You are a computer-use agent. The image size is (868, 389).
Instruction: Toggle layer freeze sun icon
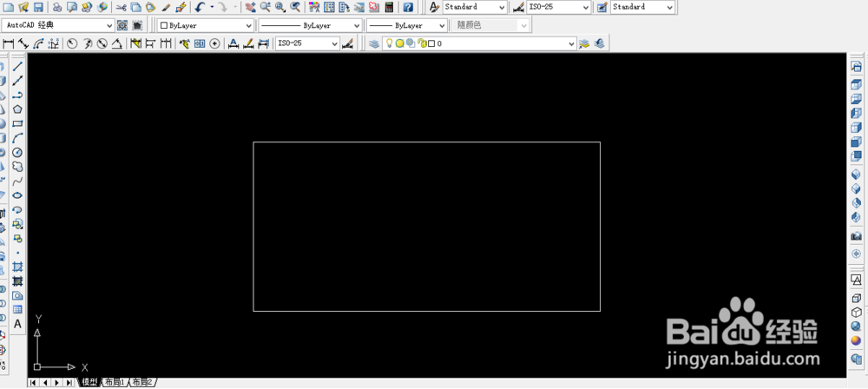(399, 43)
